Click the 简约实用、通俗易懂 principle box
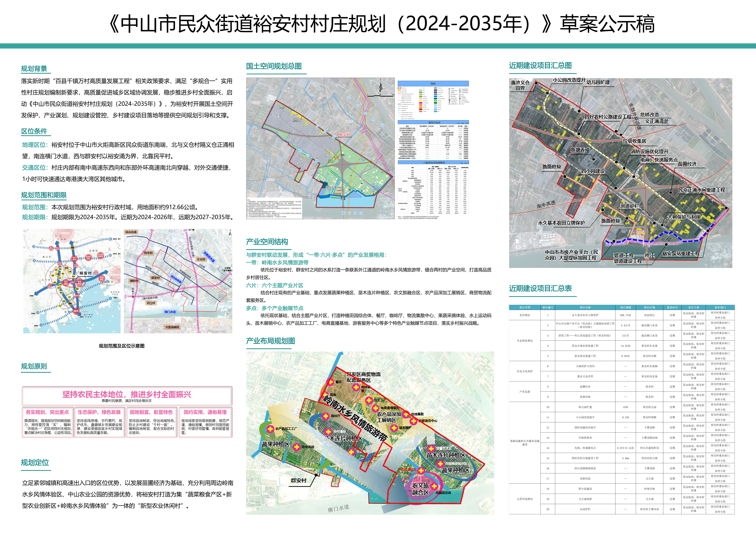Image resolution: width=756 pixels, height=535 pixels. [206, 422]
